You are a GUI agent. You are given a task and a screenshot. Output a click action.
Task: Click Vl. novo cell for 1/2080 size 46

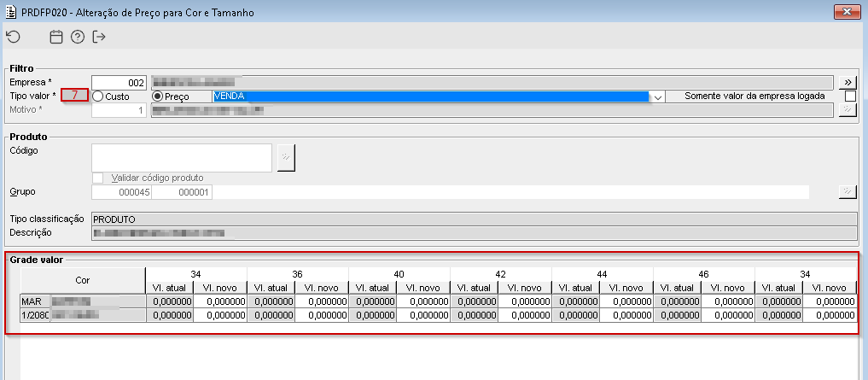pos(728,314)
